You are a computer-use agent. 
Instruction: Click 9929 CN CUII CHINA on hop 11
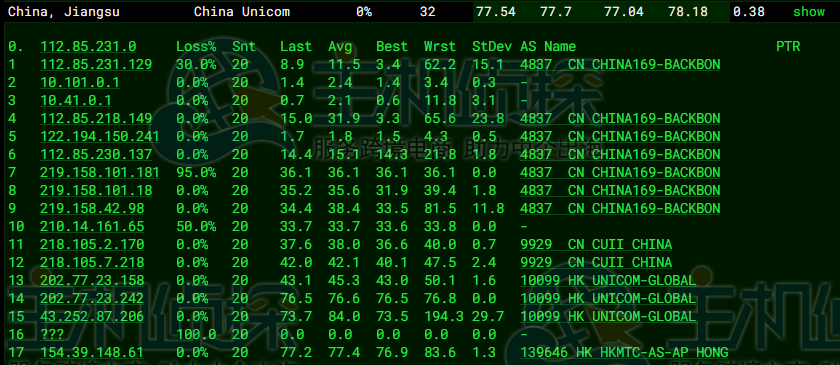(596, 245)
